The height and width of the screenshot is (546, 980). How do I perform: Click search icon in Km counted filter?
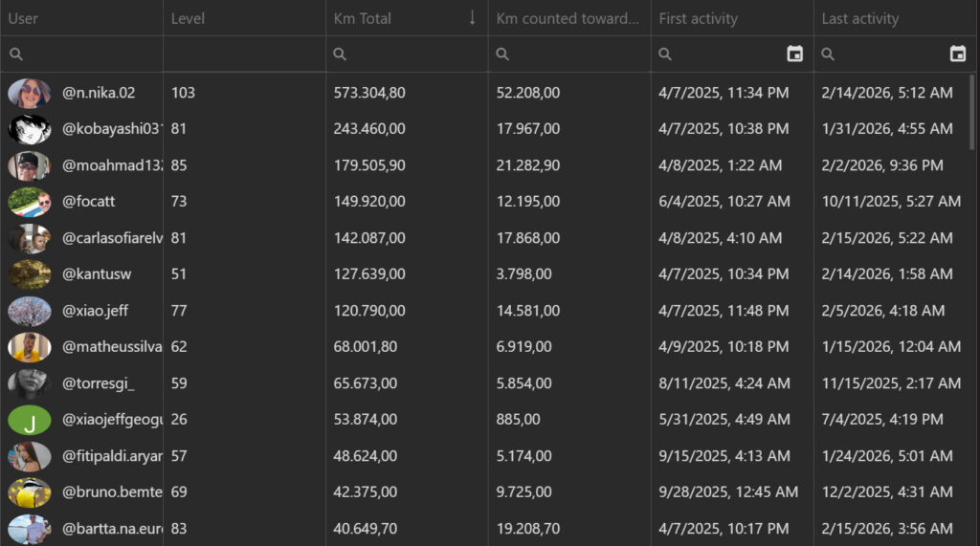pos(502,55)
